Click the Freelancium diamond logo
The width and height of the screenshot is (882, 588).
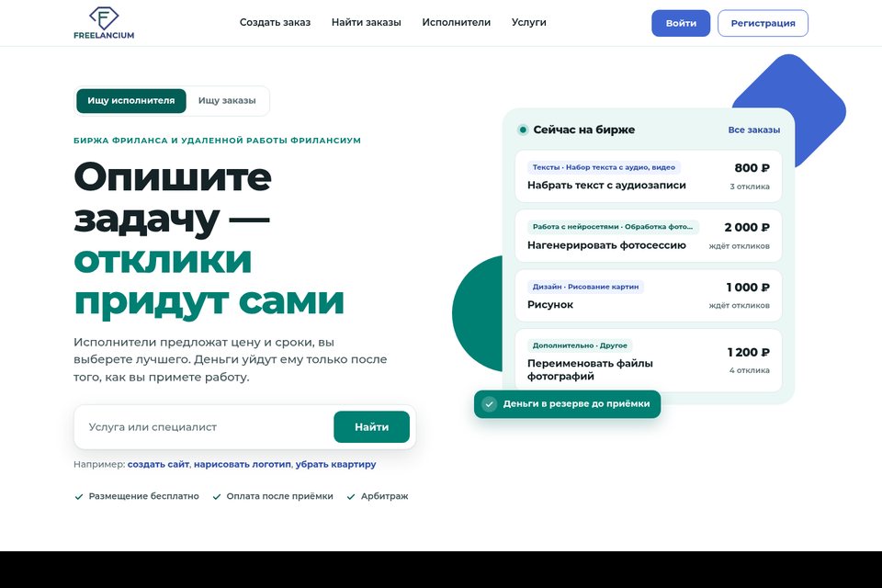click(x=104, y=23)
